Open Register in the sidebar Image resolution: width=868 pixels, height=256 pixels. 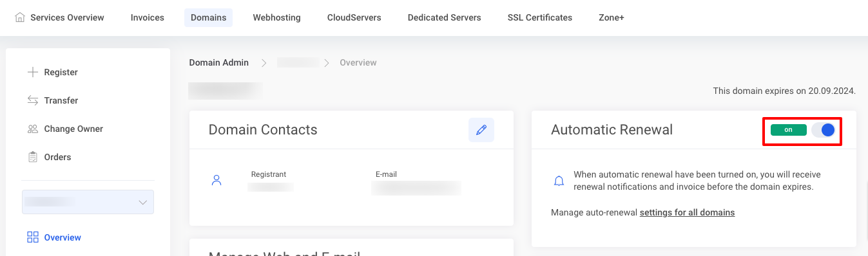[x=61, y=72]
